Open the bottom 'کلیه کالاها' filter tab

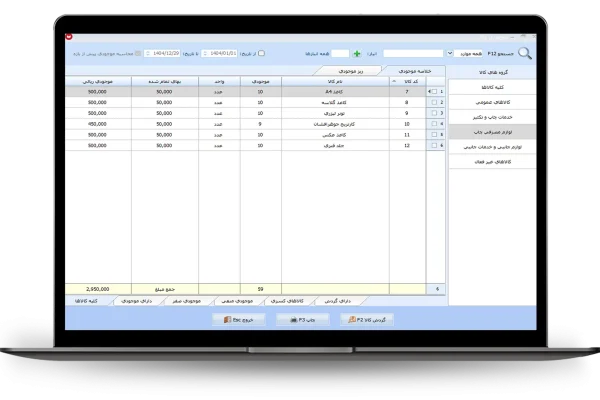tap(86, 301)
